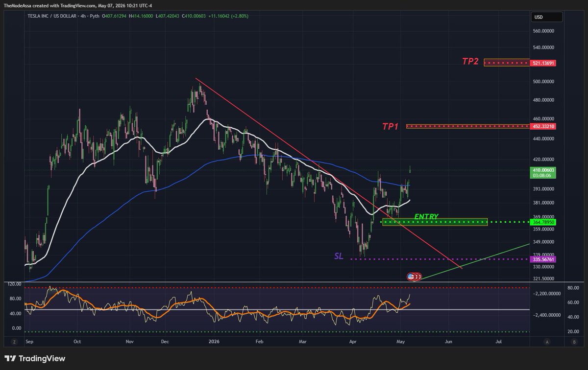Screen dimensions: 588x370
Task: Click the high value H414.16000
Action: [x=142, y=16]
